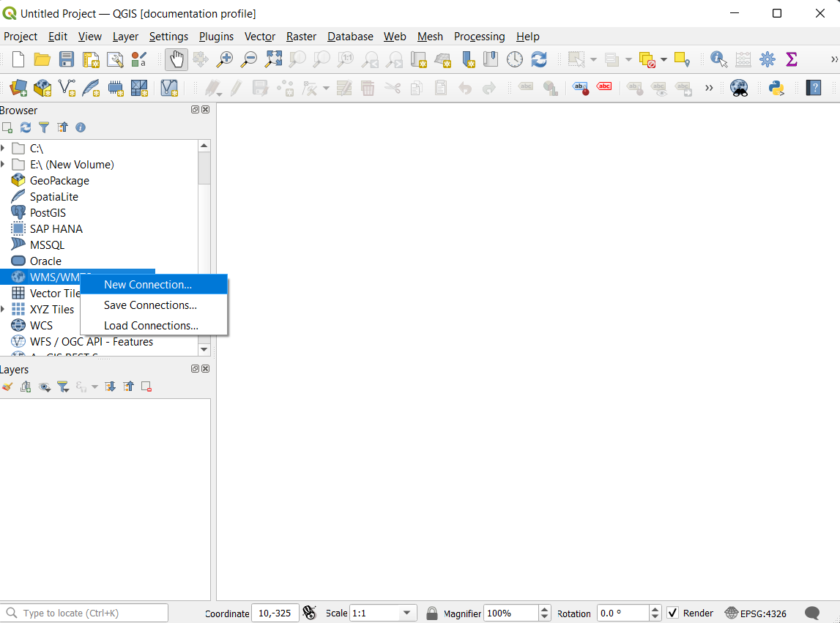Click the Zoom Full extent icon

(x=273, y=59)
